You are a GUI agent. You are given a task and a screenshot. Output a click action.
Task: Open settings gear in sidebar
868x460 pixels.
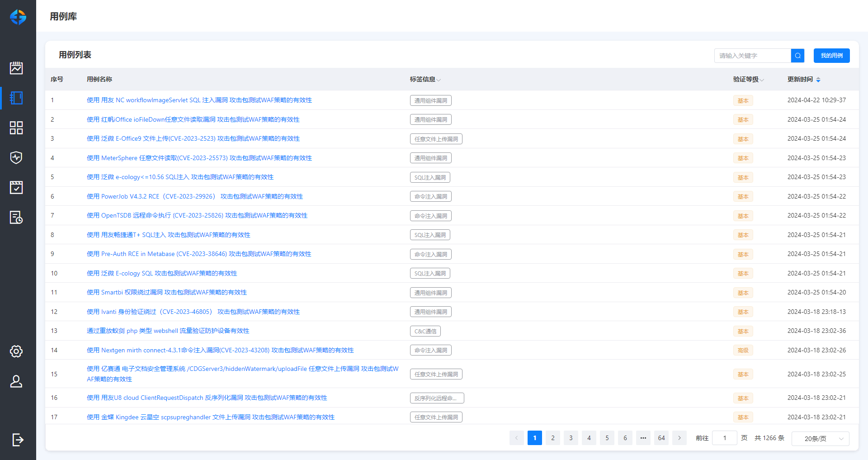(x=16, y=351)
